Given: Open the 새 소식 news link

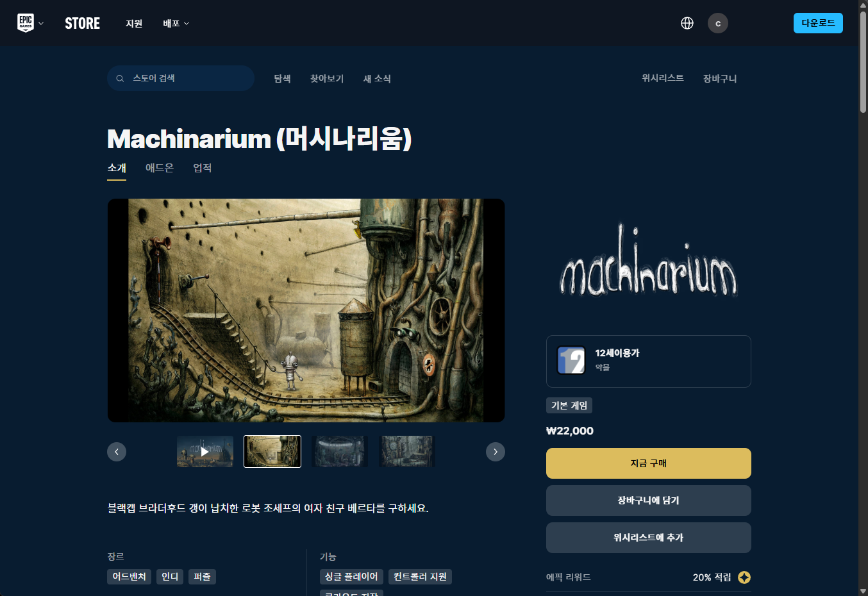Looking at the screenshot, I should point(377,78).
